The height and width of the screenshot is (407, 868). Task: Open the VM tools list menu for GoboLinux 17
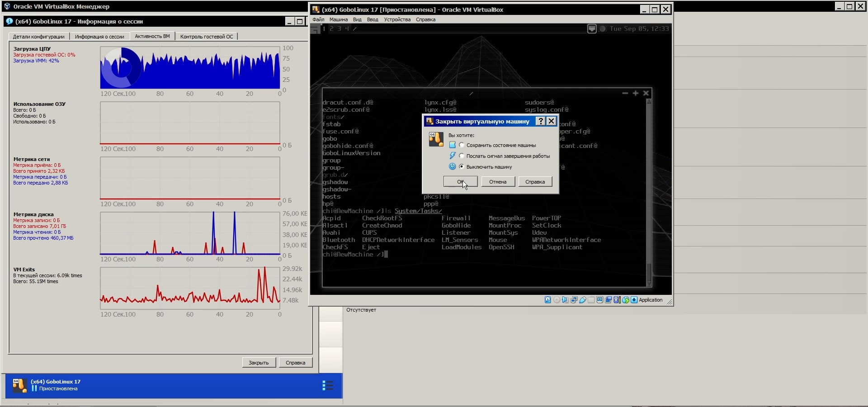pos(328,385)
